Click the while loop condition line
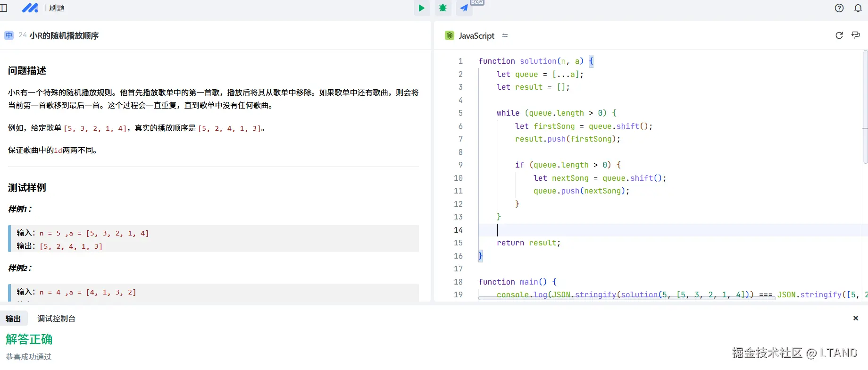 557,113
